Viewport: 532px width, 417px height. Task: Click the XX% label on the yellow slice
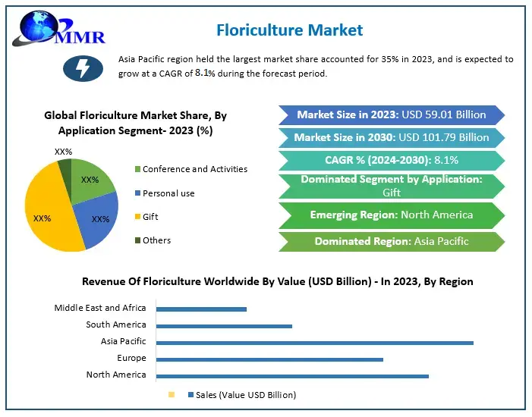coord(42,218)
